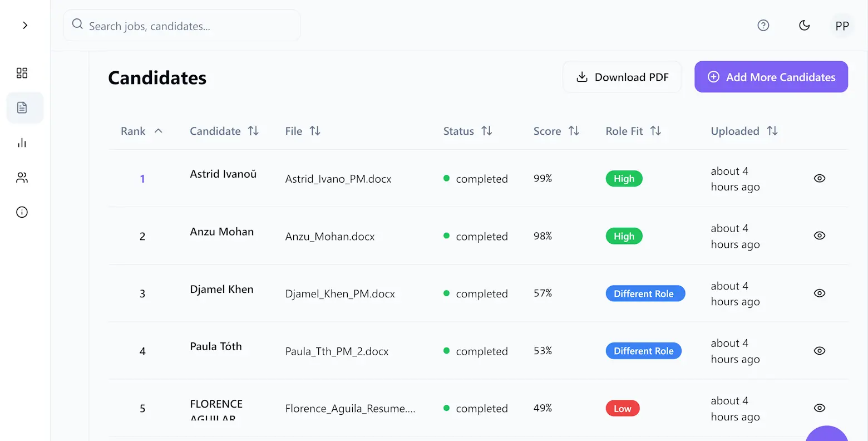Click the 49% score value

tap(542, 408)
